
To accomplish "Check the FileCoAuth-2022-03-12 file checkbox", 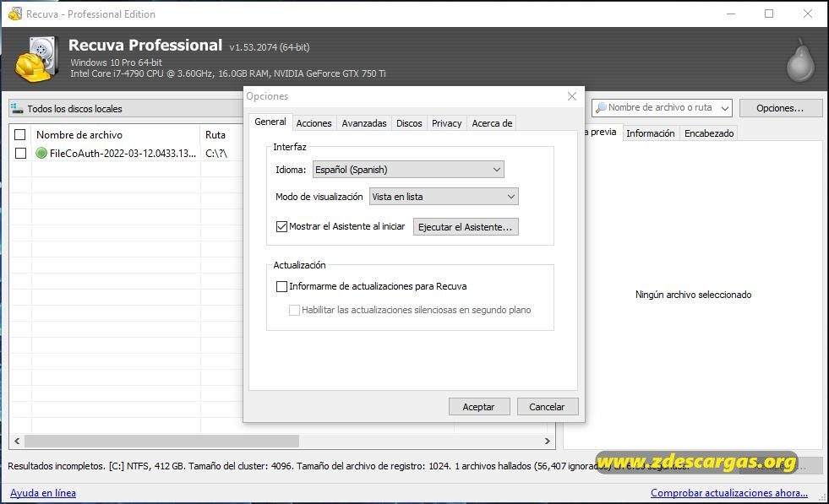I will [20, 153].
